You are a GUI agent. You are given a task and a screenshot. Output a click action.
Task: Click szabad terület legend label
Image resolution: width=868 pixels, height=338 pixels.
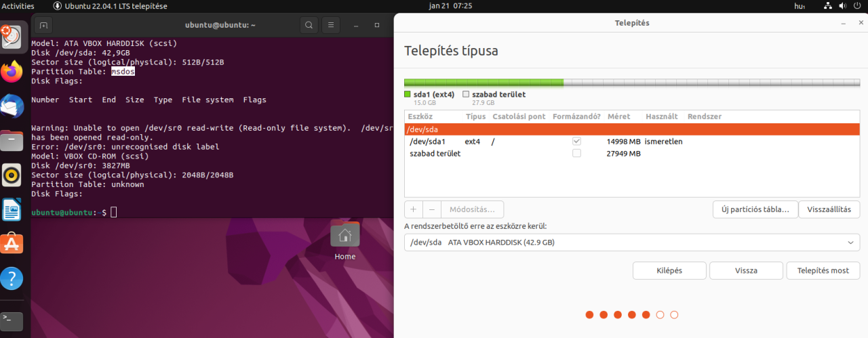click(x=498, y=94)
